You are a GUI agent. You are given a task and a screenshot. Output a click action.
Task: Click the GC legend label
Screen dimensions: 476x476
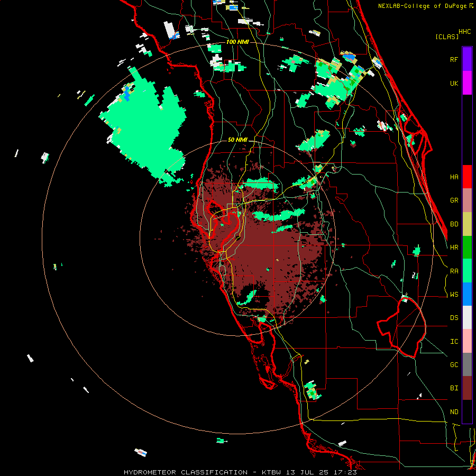454,365
